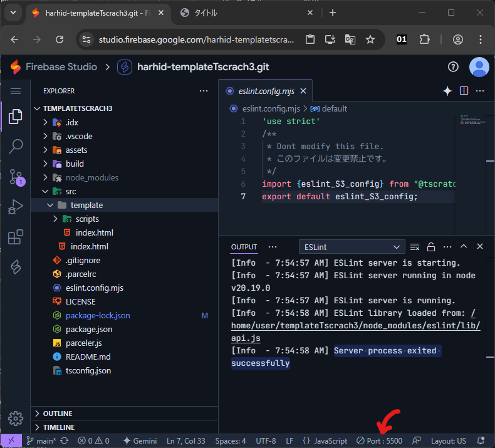The image size is (495, 448).
Task: Select the ESLint output channel dropdown
Action: pos(352,247)
